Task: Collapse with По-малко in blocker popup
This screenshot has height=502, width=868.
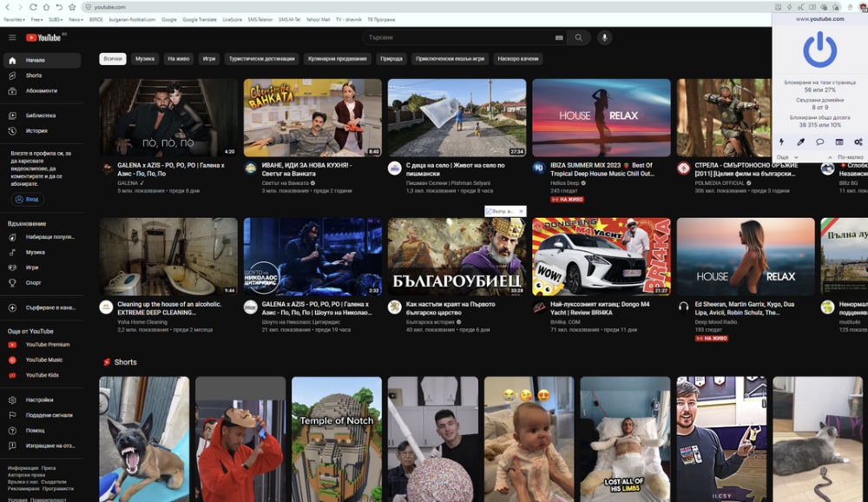Action: (845, 157)
